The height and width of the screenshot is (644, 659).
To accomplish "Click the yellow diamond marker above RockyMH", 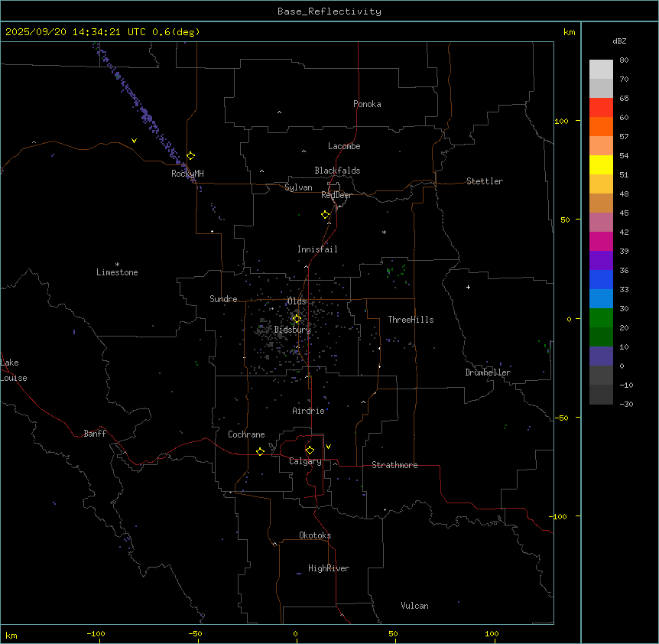I will coord(190,155).
